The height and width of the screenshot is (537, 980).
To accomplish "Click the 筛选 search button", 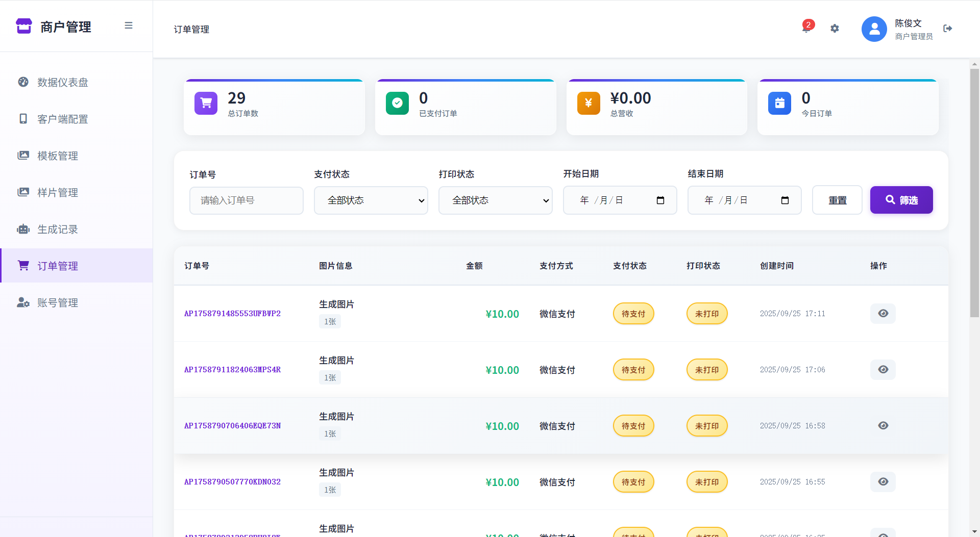I will pos(901,200).
